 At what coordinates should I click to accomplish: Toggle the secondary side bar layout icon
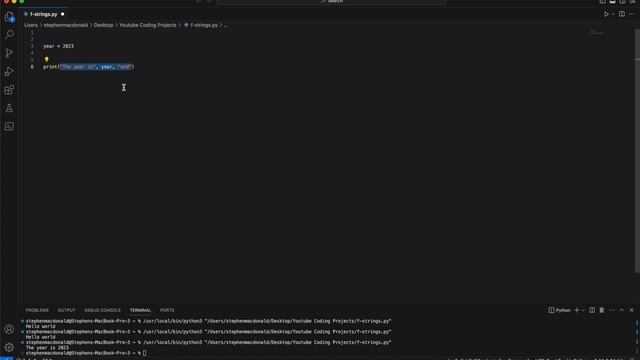click(622, 2)
